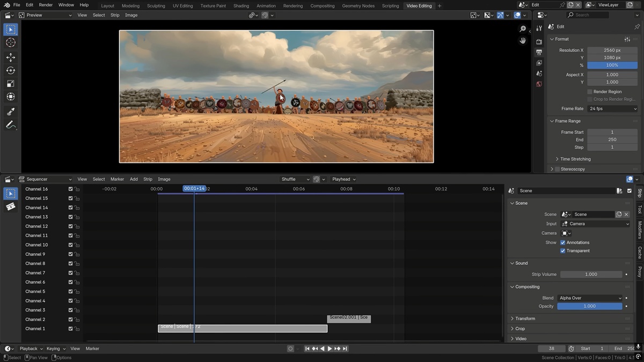Activate the Sample Color eyedropper tool

(x=11, y=112)
